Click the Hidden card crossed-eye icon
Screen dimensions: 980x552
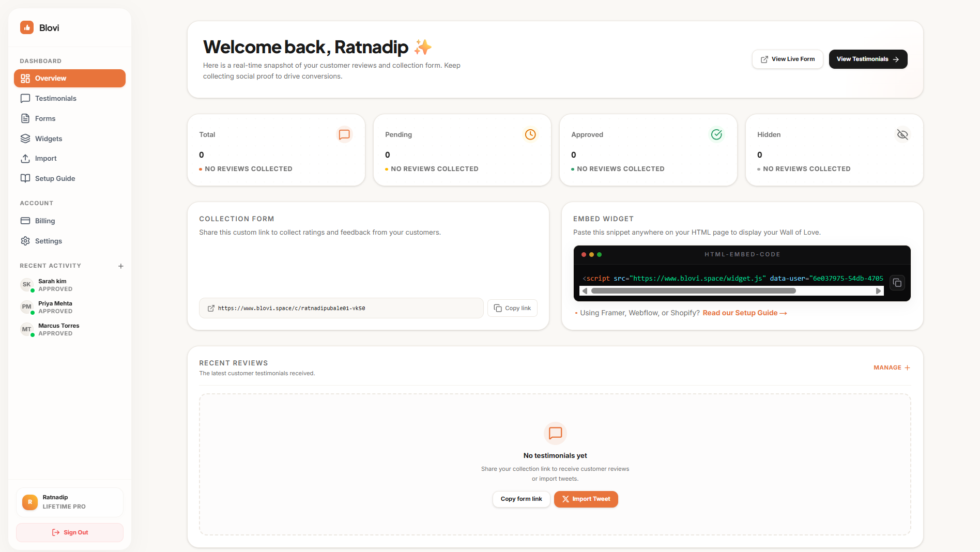(902, 134)
